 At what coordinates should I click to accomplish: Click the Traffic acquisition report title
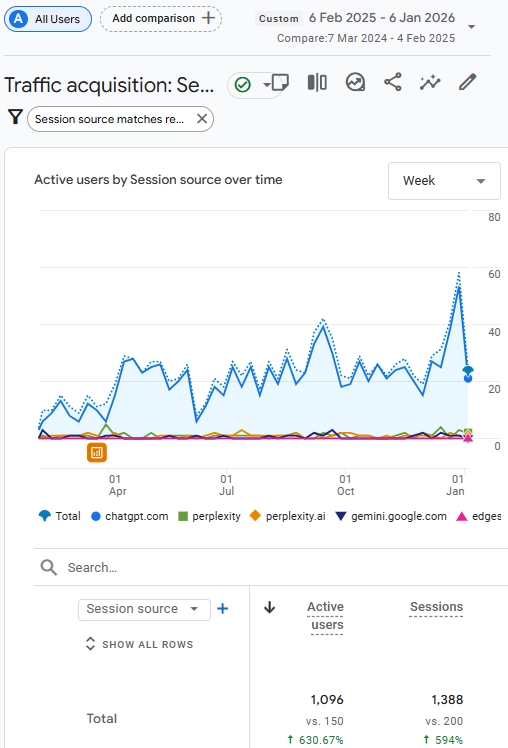tap(109, 85)
